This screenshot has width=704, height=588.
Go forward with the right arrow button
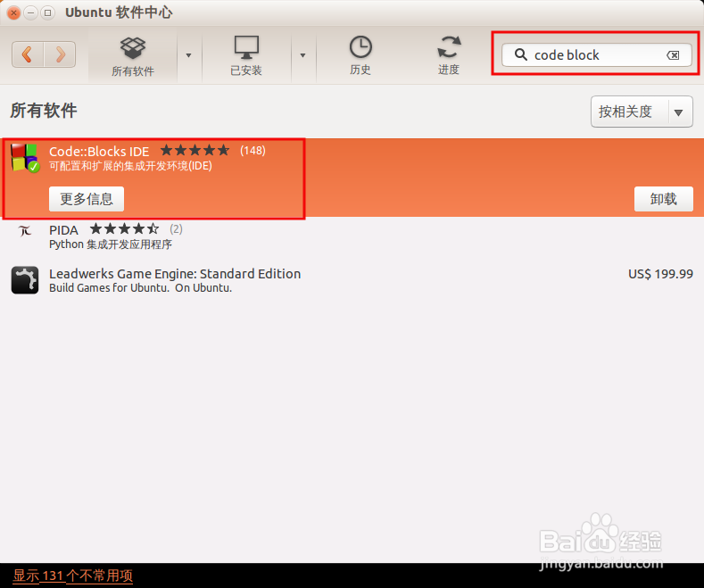pyautogui.click(x=60, y=54)
